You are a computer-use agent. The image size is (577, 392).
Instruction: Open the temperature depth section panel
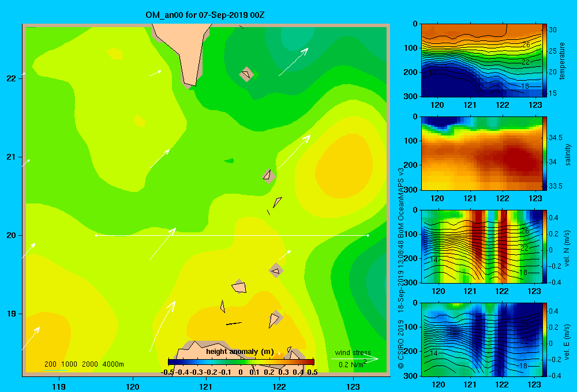point(482,61)
